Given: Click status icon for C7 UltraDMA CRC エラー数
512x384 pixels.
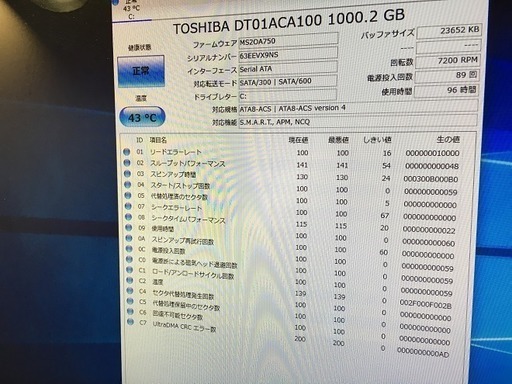Looking at the screenshot, I should pos(131,322).
